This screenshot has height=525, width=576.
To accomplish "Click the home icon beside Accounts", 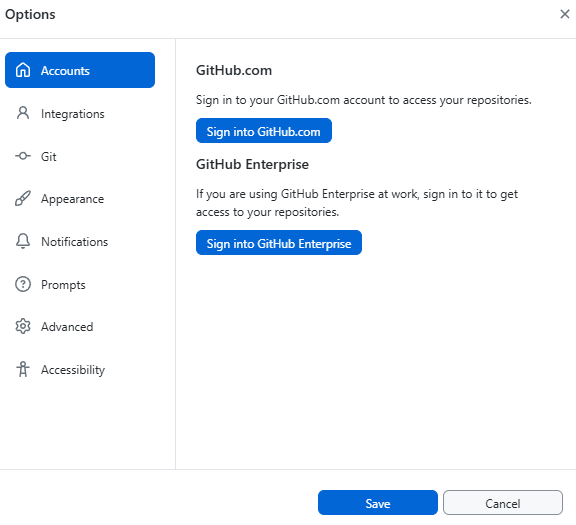I will (x=23, y=70).
